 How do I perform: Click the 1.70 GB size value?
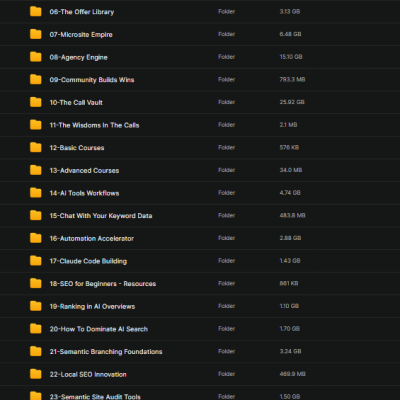click(x=290, y=329)
